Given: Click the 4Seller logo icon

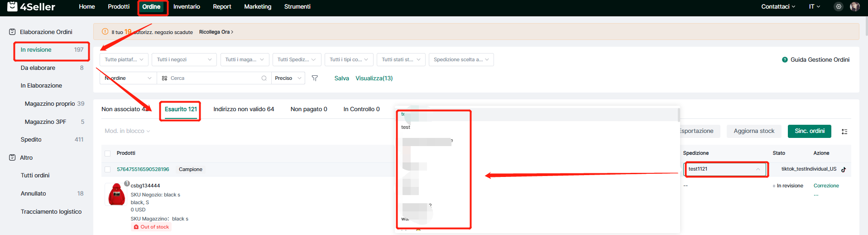Looking at the screenshot, I should pyautogui.click(x=12, y=6).
